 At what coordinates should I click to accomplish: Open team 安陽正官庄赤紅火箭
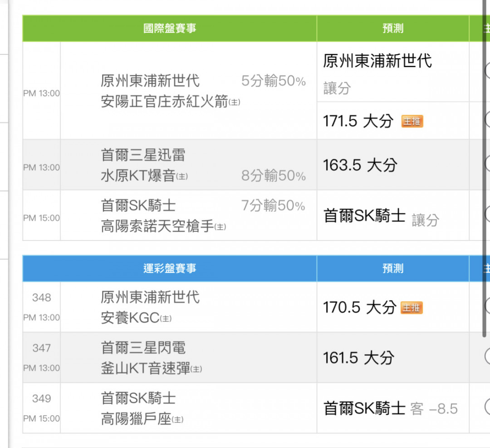click(x=164, y=102)
